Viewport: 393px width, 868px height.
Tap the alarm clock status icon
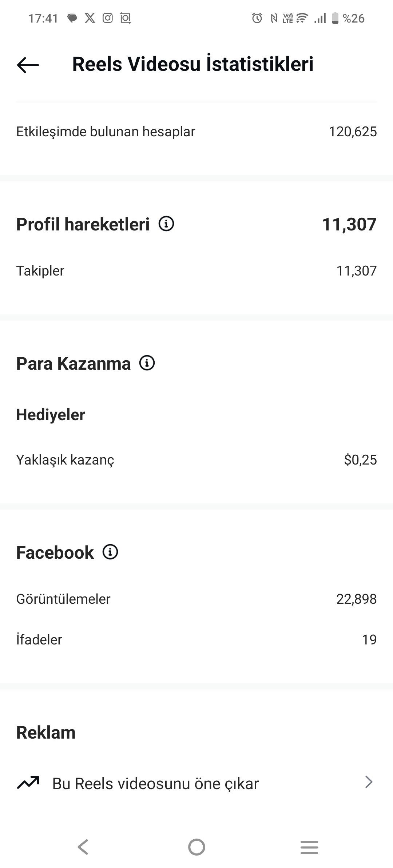[257, 18]
